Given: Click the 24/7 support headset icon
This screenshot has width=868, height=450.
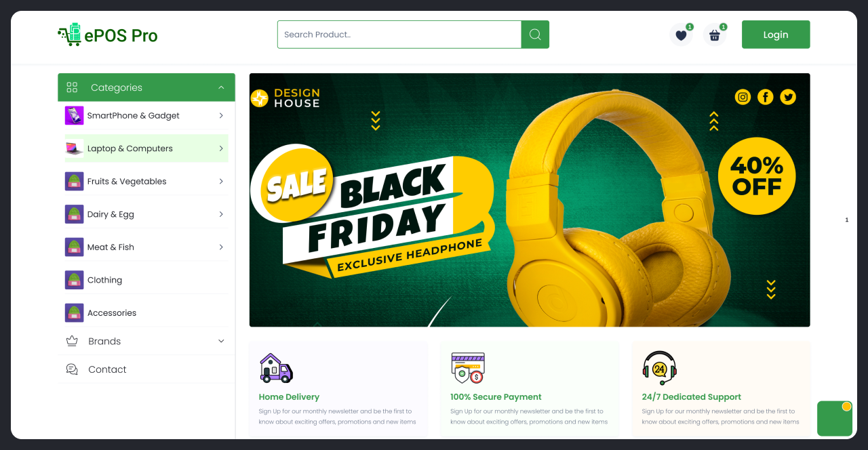Looking at the screenshot, I should click(659, 368).
